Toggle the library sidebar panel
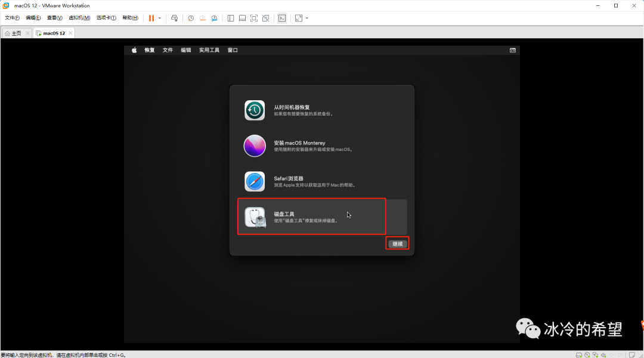 [231, 18]
